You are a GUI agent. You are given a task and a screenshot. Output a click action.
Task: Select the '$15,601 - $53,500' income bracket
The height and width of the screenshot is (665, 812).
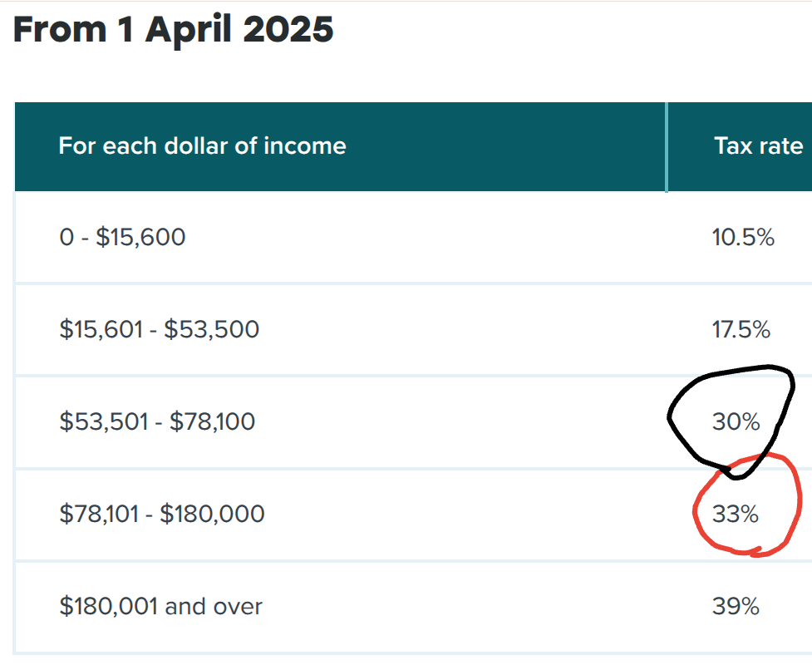tap(159, 329)
